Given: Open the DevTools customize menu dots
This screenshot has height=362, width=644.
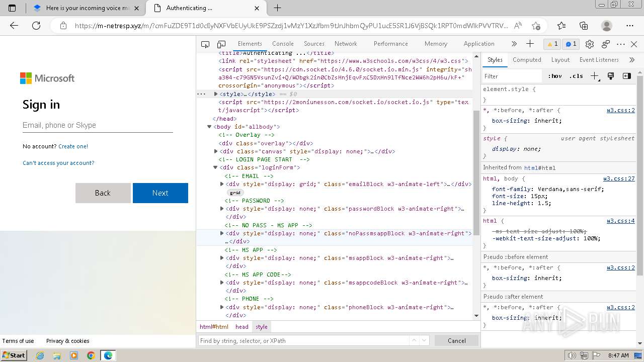Looking at the screenshot, I should click(x=621, y=44).
